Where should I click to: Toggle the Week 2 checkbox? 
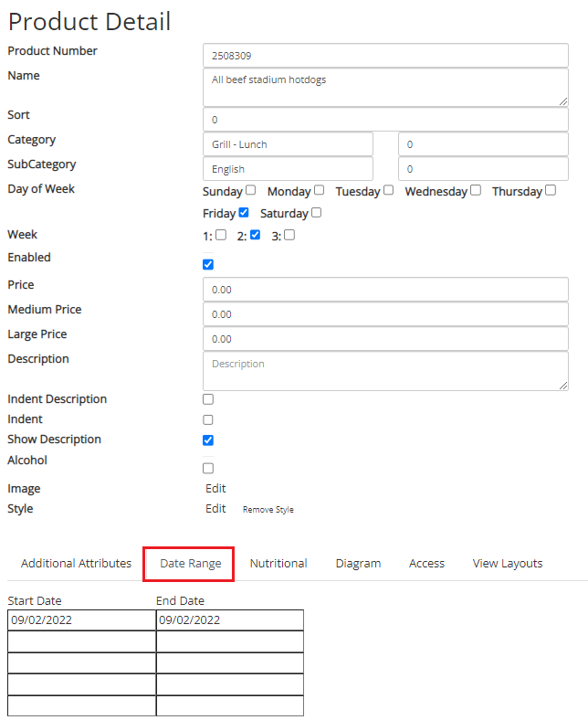coord(256,235)
